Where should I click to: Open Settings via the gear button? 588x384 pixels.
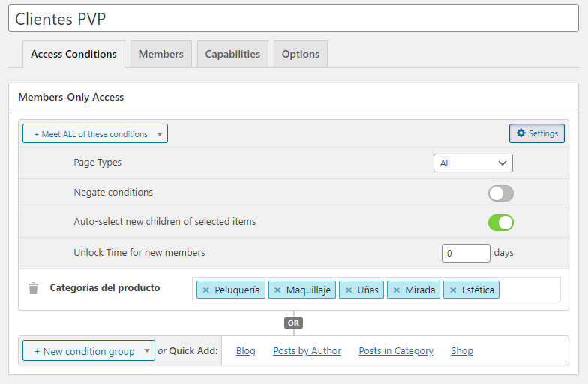[x=537, y=133]
